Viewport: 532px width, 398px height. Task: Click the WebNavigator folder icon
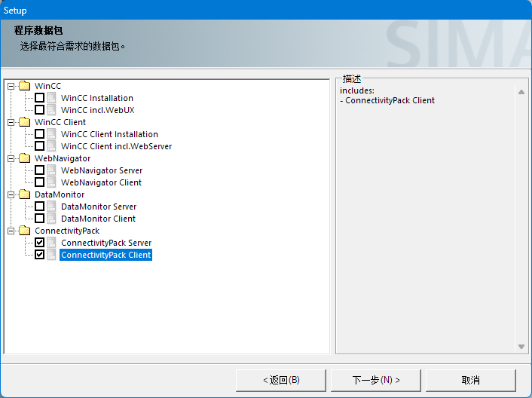click(24, 158)
